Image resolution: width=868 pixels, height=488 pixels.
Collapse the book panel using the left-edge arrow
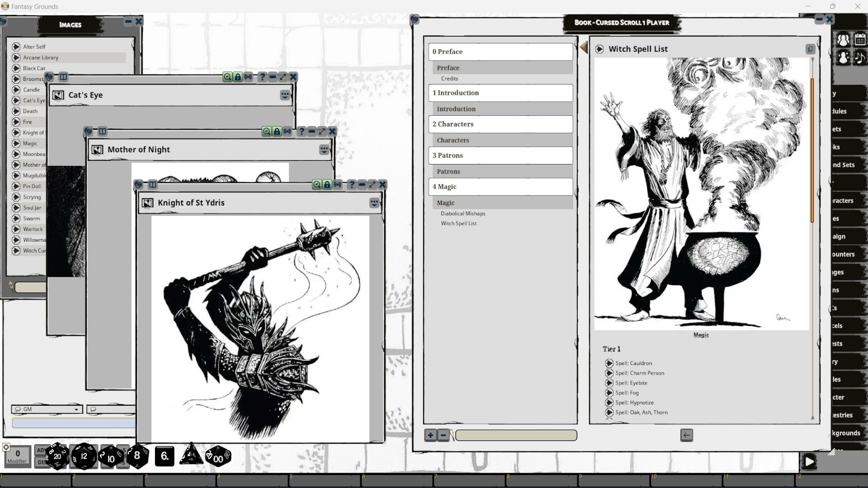pos(584,47)
